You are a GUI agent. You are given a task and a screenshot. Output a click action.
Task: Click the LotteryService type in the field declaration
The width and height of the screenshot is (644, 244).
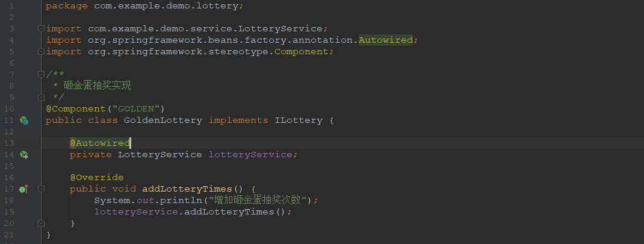[x=159, y=154]
